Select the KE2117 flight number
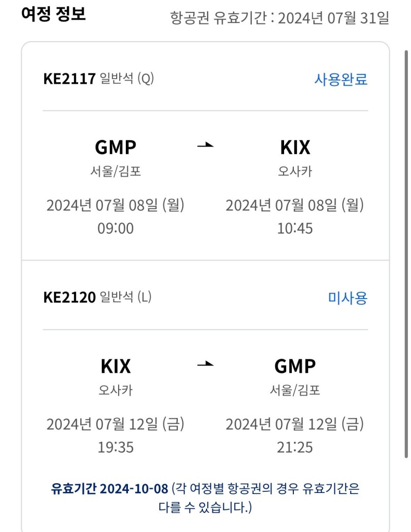The width and height of the screenshot is (411, 532). click(69, 79)
